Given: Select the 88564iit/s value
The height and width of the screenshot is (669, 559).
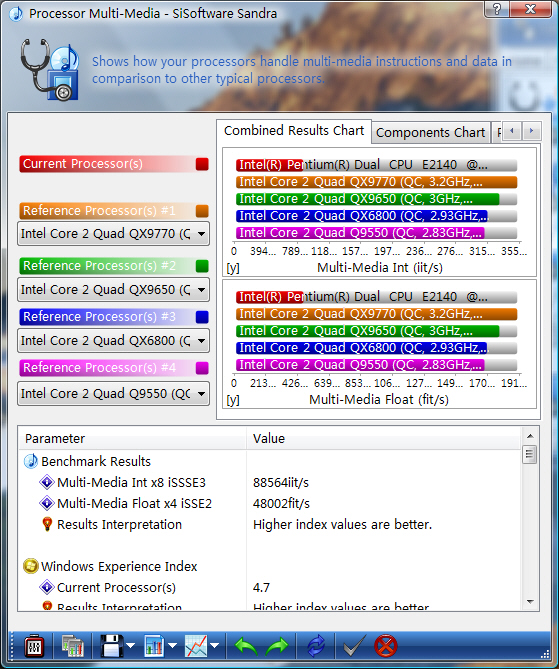Looking at the screenshot, I should point(281,483).
